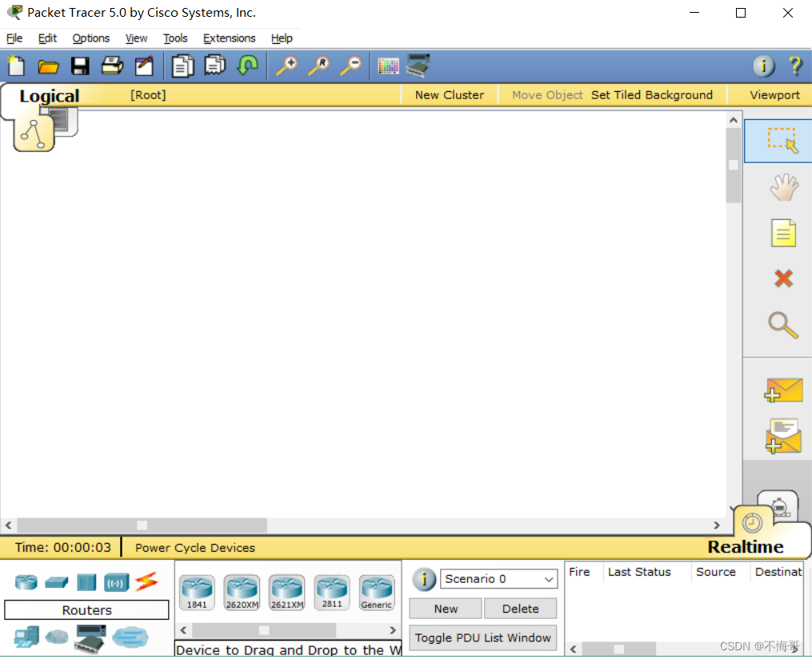812x659 pixels.
Task: Open the Extensions menu
Action: [229, 38]
